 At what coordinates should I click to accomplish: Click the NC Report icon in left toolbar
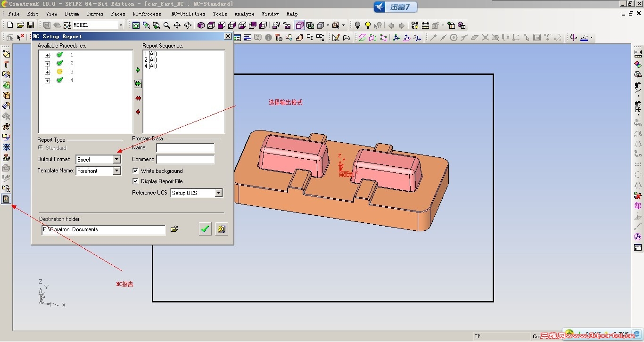[6, 199]
